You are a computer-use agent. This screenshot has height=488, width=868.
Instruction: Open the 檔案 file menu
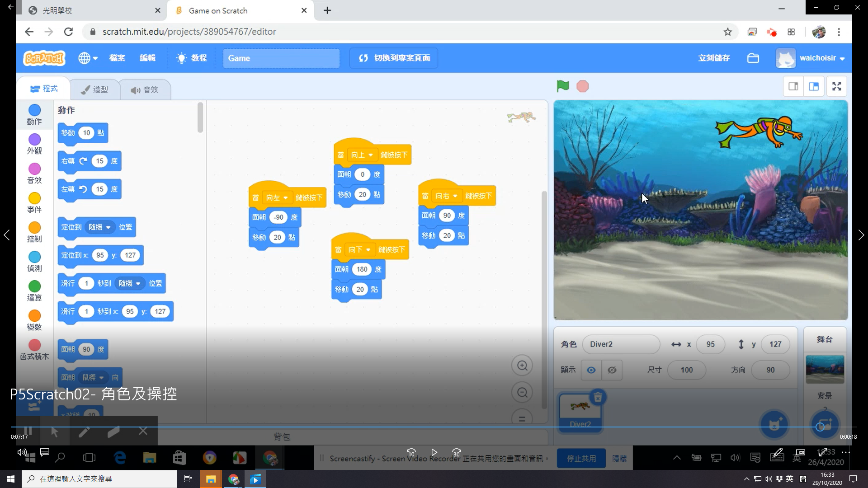tap(117, 58)
